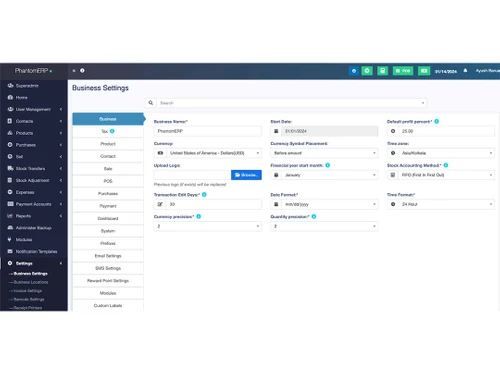The width and height of the screenshot is (500, 375).
Task: Expand the Reports sidebar menu
Action: point(33,216)
